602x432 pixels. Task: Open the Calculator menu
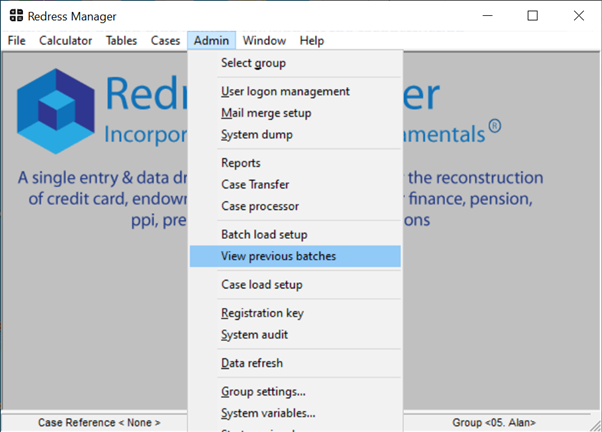click(66, 40)
